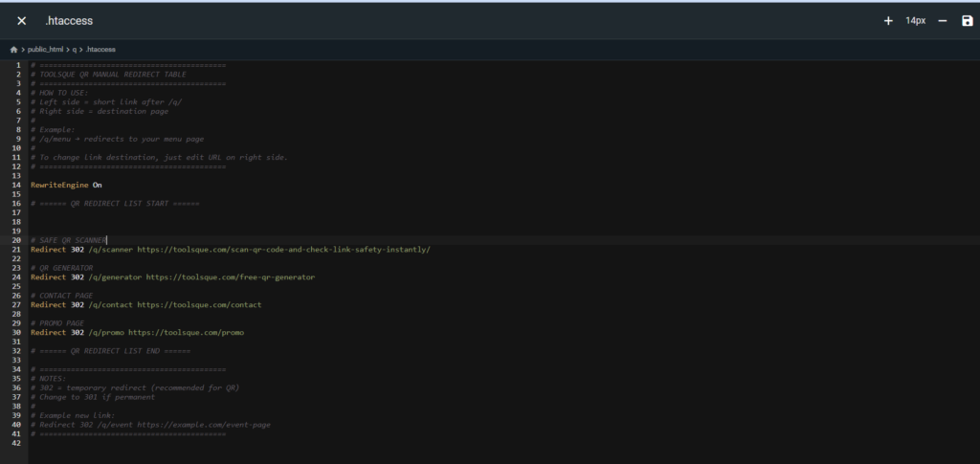Click comment '# SAFE QR SCANNER'
Viewport: 980px width, 464px height.
(69, 240)
